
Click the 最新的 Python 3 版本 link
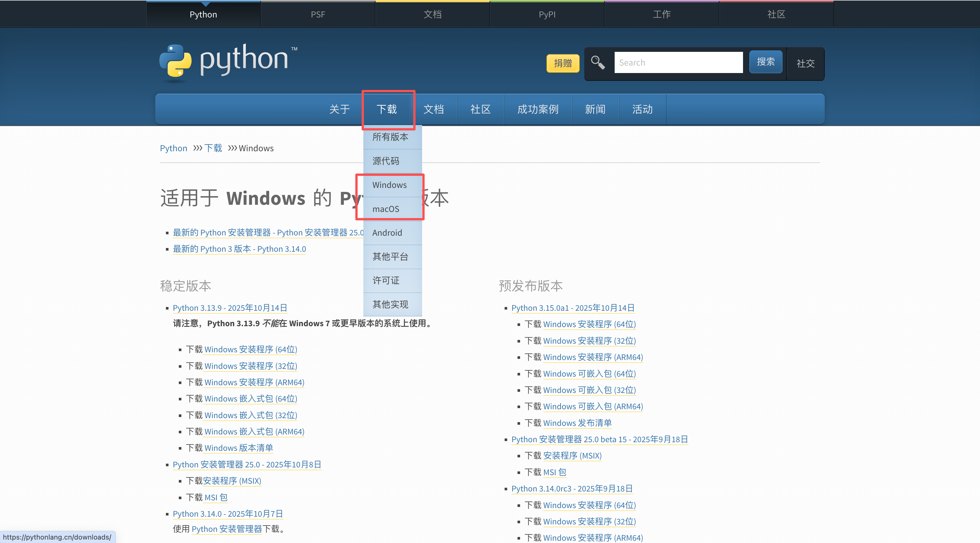(239, 249)
